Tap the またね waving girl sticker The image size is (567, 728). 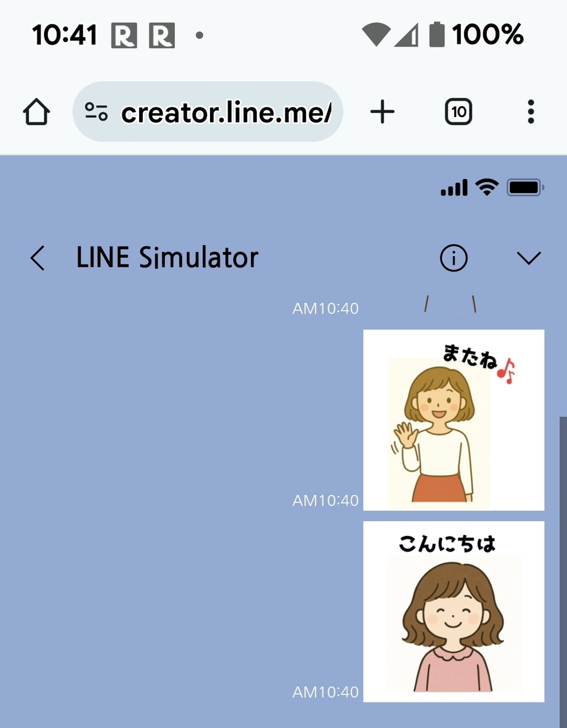point(453,420)
